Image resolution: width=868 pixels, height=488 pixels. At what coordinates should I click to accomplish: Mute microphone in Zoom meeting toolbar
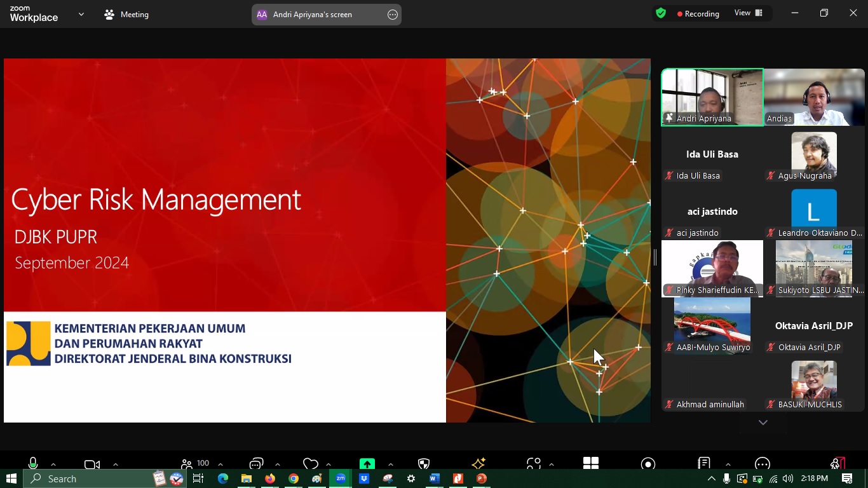[33, 464]
